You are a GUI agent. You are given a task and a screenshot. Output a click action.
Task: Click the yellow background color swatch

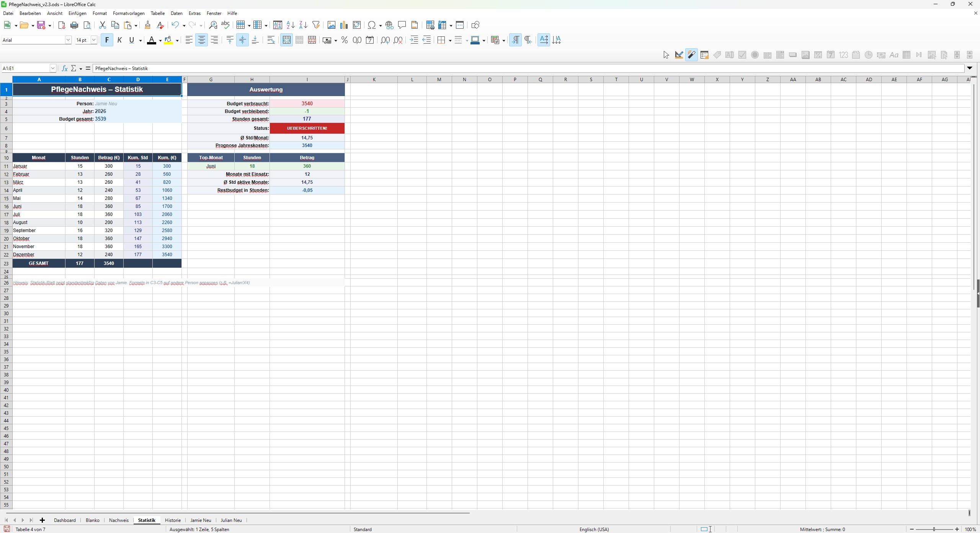coord(168,40)
